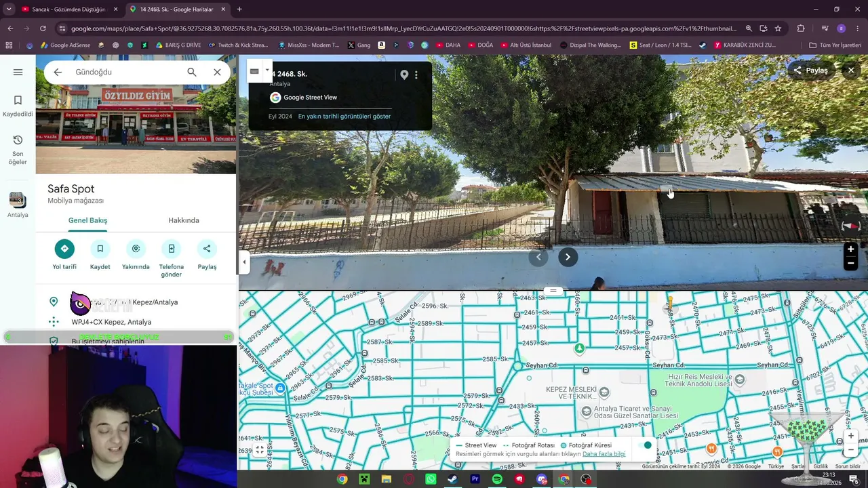
Task: Move to previous Street View image
Action: (x=538, y=257)
